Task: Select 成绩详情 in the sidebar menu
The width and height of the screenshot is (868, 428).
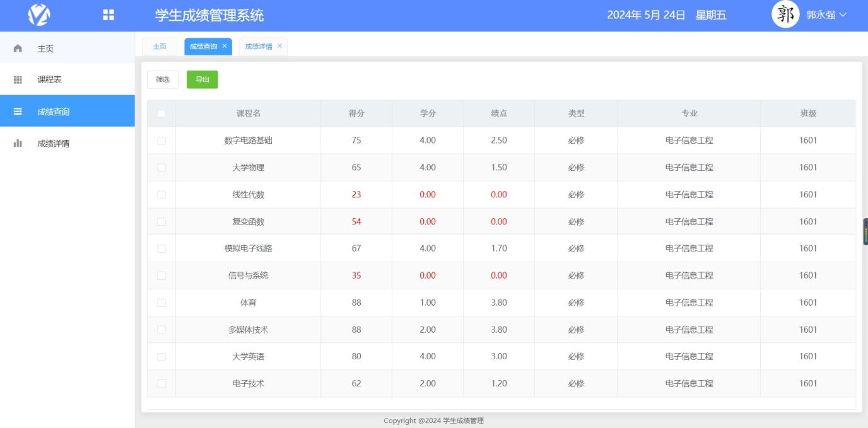Action: pyautogui.click(x=52, y=144)
